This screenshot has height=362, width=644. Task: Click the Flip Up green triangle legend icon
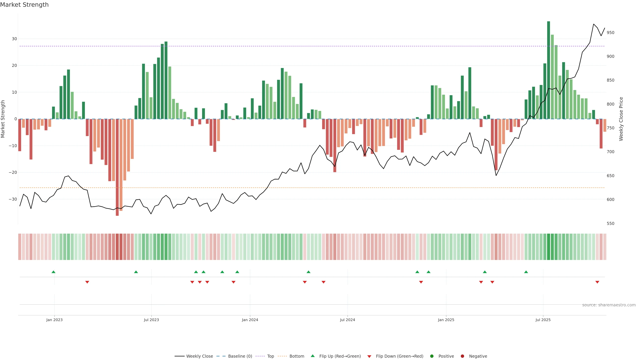312,356
